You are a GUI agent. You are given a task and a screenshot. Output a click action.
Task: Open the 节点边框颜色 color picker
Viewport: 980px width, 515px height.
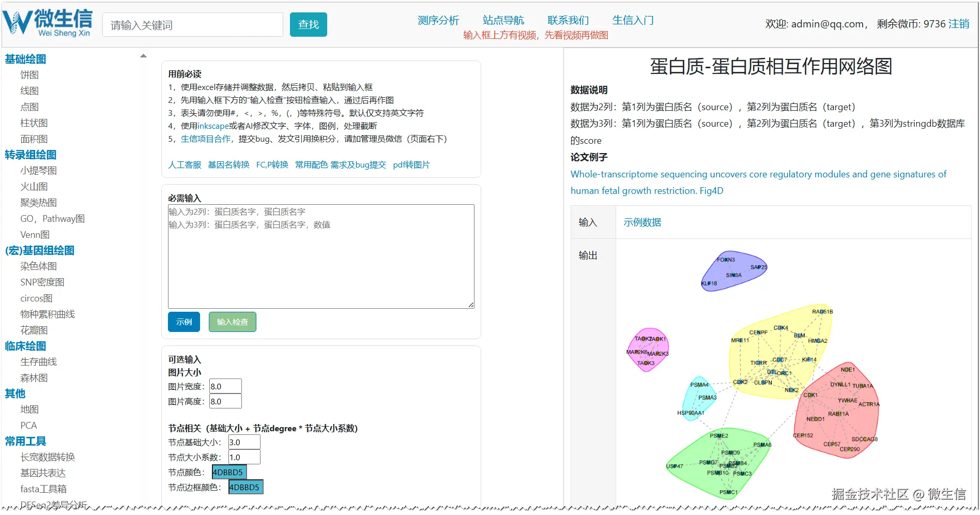click(x=246, y=487)
